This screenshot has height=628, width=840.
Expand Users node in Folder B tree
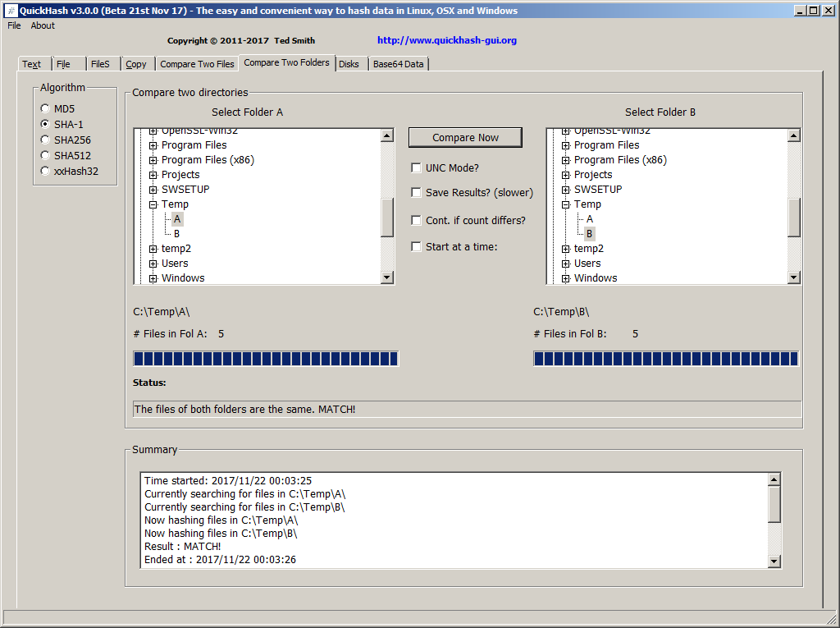566,264
